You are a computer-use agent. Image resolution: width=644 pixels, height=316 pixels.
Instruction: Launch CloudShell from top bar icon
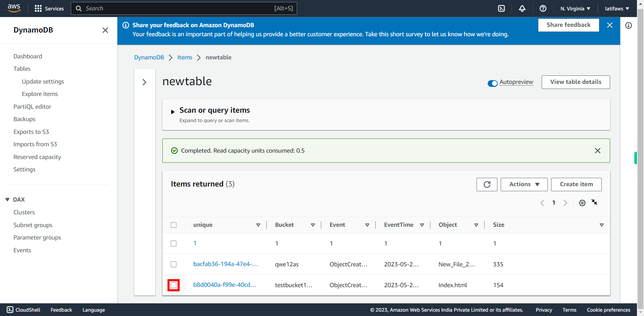click(x=501, y=8)
